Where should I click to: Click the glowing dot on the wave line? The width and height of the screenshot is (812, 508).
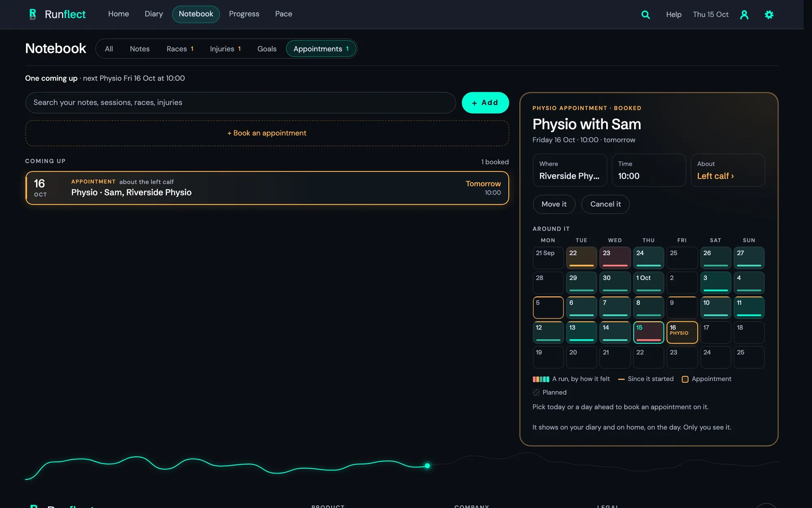pyautogui.click(x=427, y=466)
